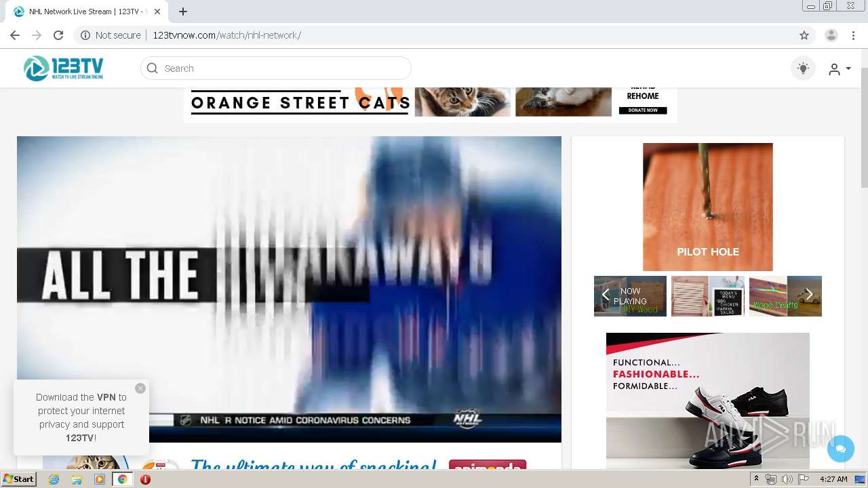Viewport: 868px width, 488px height.
Task: Click the red Opera taskbar icon
Action: (145, 479)
